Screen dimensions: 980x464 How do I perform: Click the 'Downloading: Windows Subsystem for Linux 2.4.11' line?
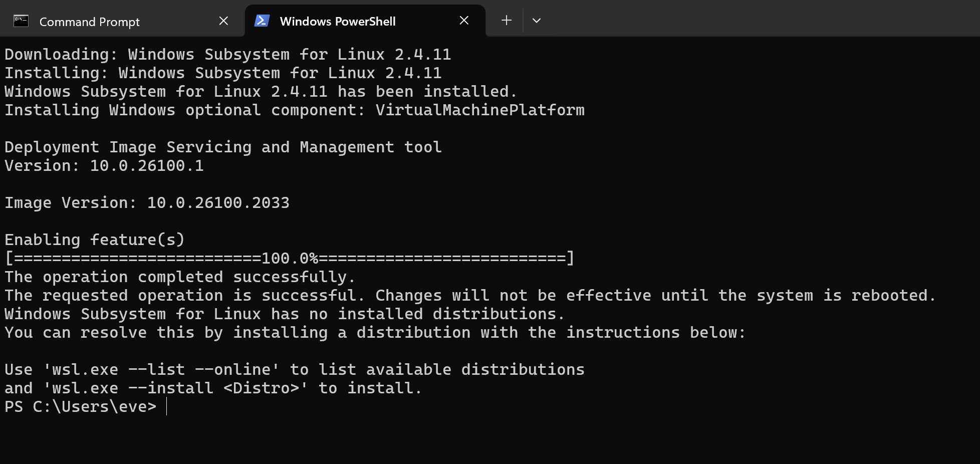tap(228, 54)
